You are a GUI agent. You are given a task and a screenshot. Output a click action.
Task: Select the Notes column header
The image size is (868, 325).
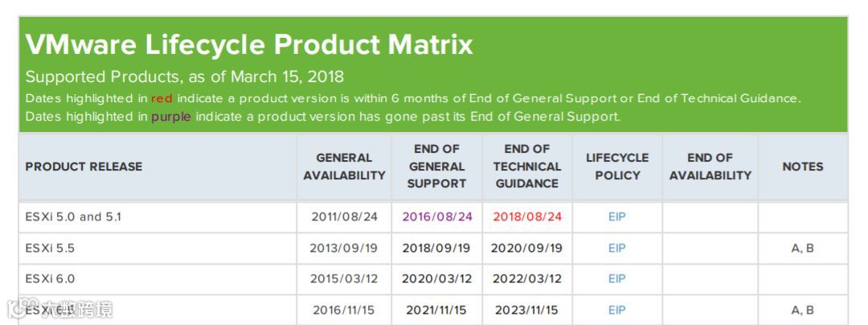[x=803, y=167]
